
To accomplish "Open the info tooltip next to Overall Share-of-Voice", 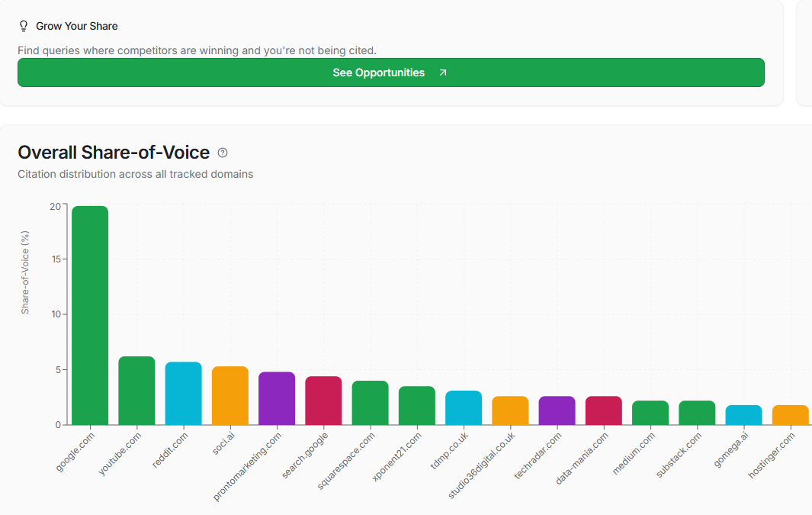I will coord(222,153).
